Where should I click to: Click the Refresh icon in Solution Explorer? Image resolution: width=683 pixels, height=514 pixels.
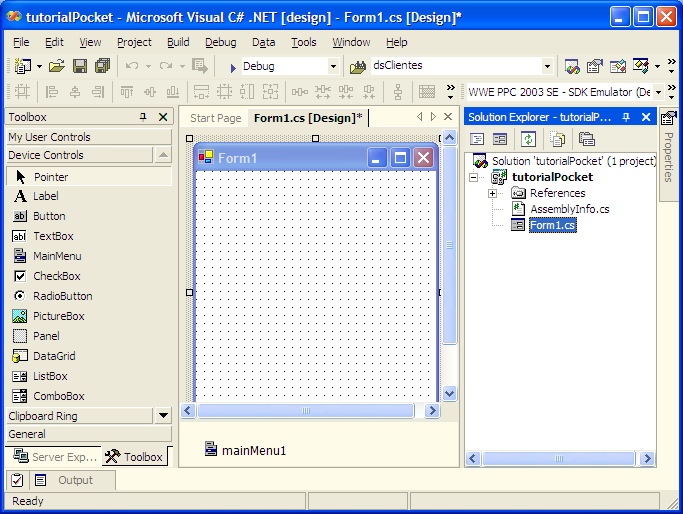[528, 139]
